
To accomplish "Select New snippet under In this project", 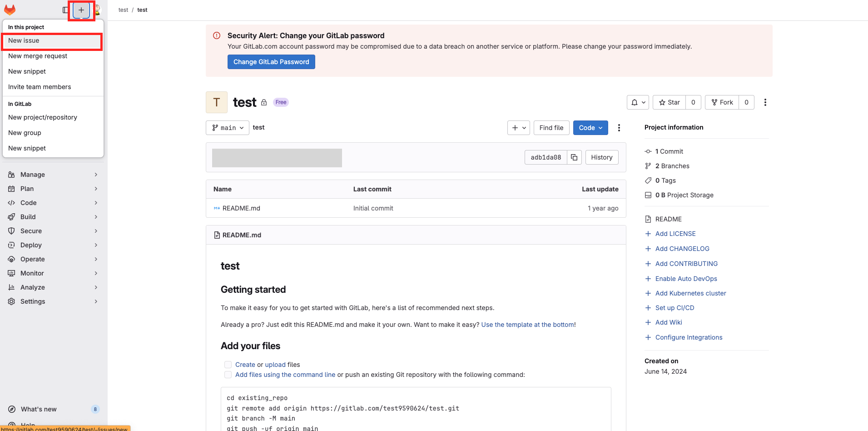I will tap(53, 71).
